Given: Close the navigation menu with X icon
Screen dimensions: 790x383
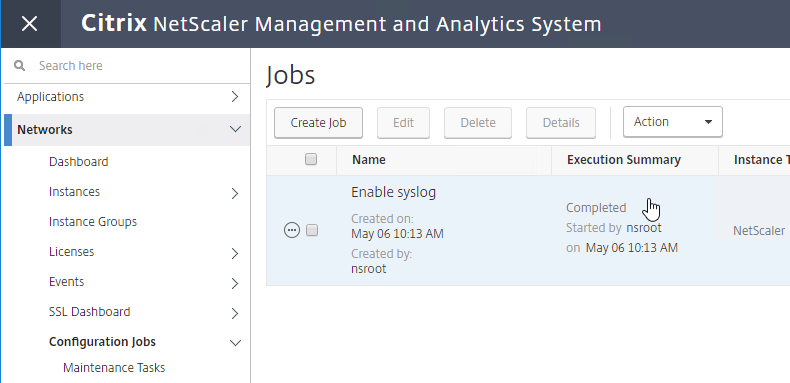Looking at the screenshot, I should coord(30,24).
